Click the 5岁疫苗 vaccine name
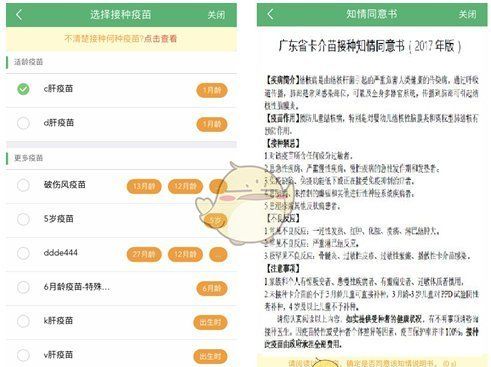This screenshot has width=491, height=367. [59, 219]
